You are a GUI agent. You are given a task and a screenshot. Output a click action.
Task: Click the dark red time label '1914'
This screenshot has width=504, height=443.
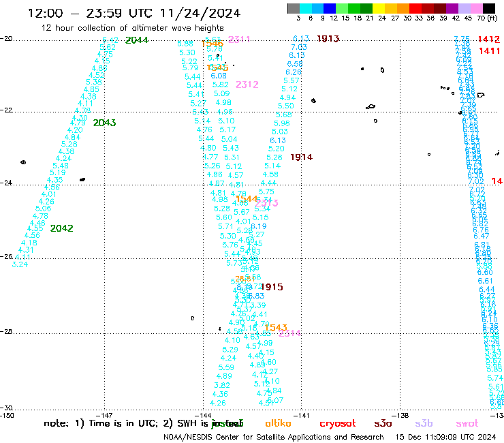click(301, 157)
